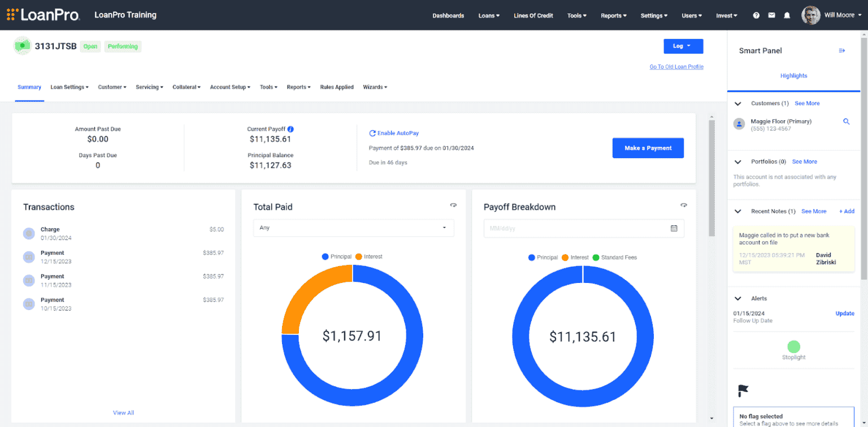Click the LoanPro logo
Viewport: 868px width, 427px height.
44,15
